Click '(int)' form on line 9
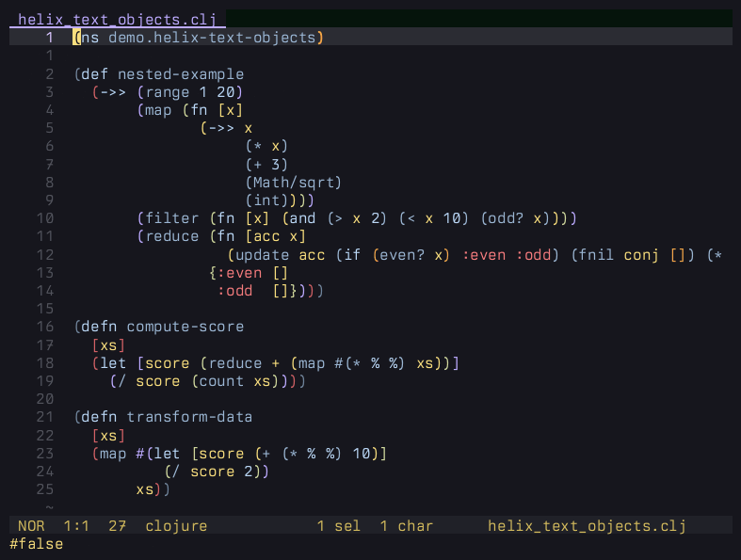The width and height of the screenshot is (741, 560). coord(266,200)
